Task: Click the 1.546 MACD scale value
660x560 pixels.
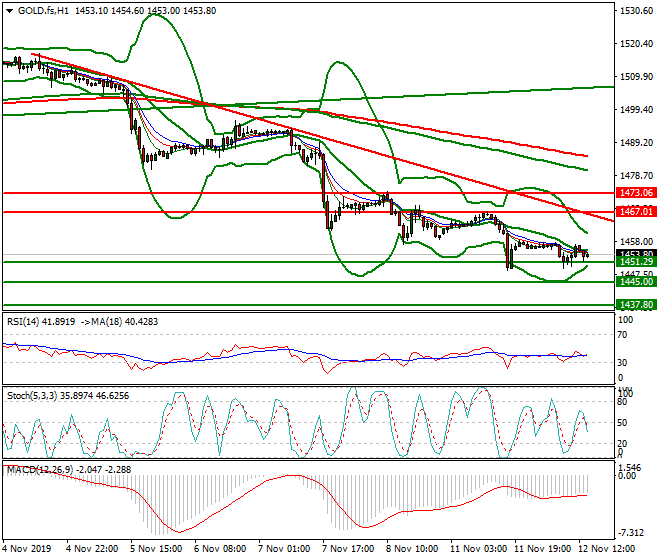Action: click(x=630, y=467)
